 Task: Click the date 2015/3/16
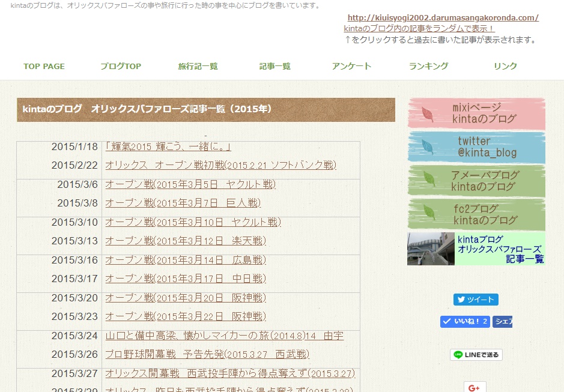coord(74,260)
